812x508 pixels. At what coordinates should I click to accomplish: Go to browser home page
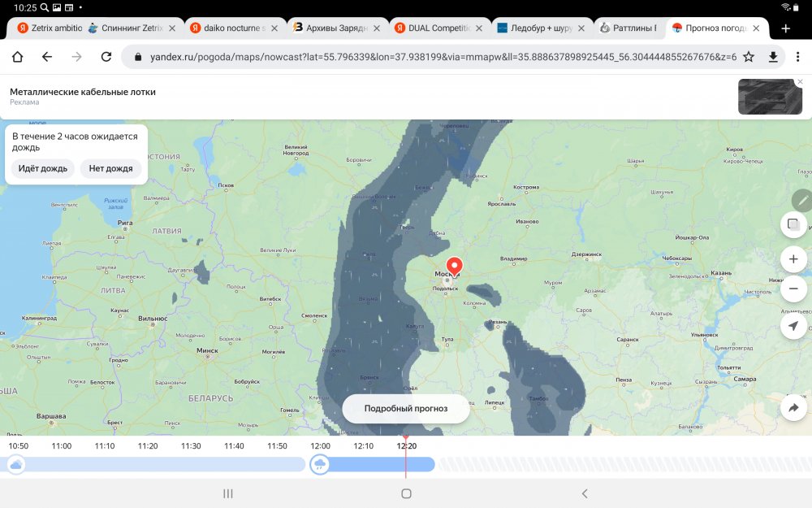point(17,57)
